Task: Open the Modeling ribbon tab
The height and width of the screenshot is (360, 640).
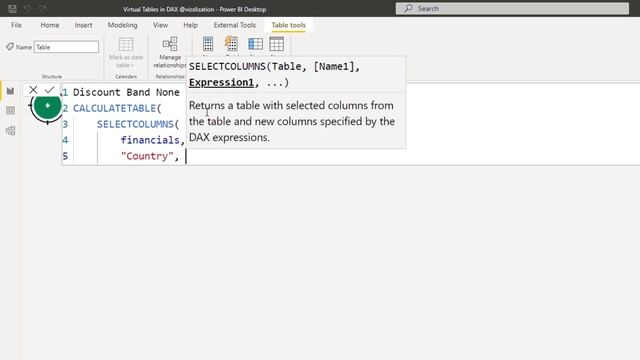Action: [x=122, y=25]
